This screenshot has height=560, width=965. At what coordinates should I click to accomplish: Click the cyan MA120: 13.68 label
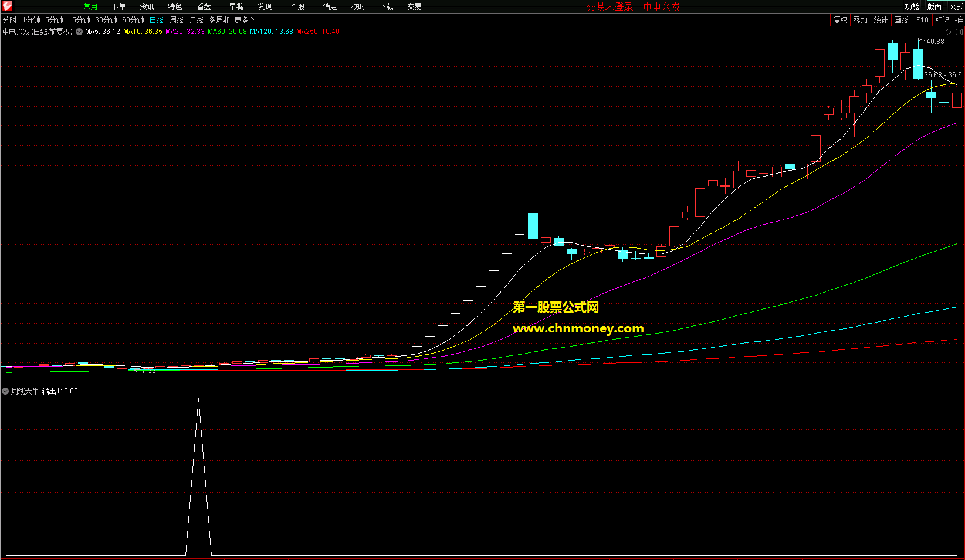(x=272, y=32)
